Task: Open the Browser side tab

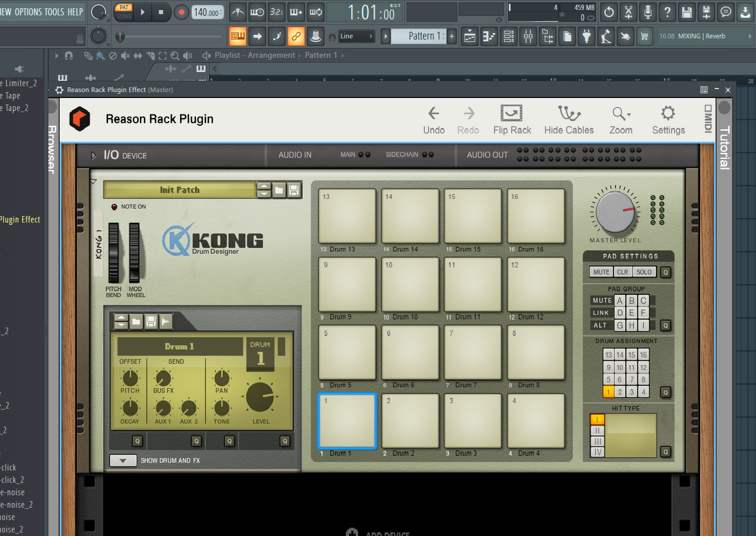Action: click(x=52, y=149)
